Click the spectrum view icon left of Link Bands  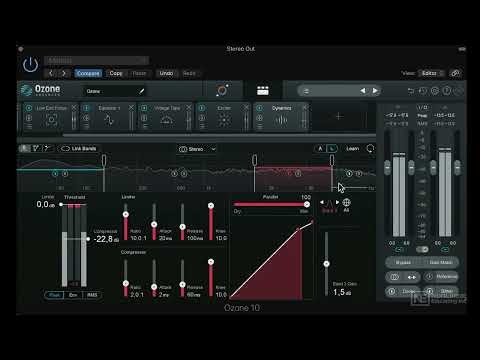click(24, 148)
